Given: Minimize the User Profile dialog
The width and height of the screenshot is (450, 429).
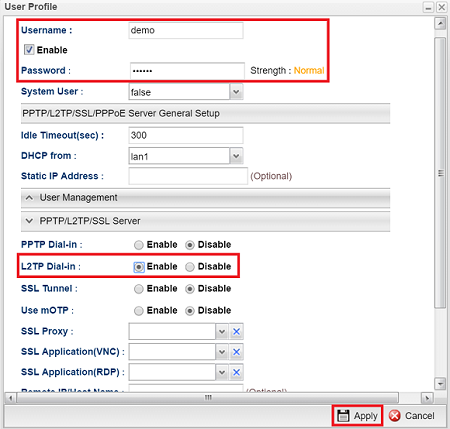Looking at the screenshot, I should tap(428, 7).
